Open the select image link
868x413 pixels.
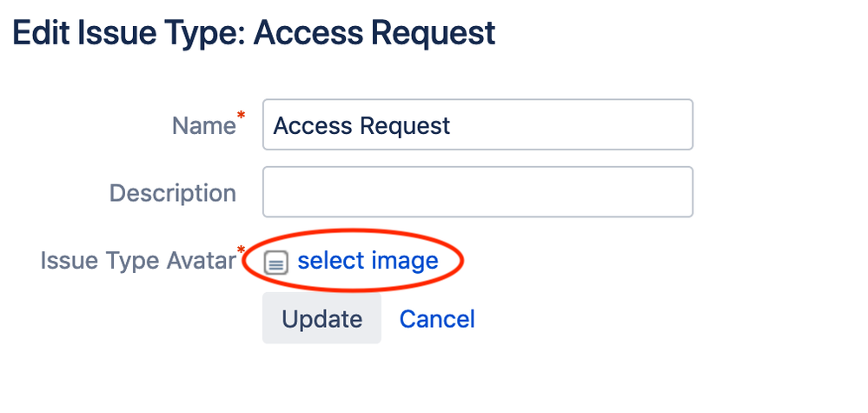[x=368, y=260]
